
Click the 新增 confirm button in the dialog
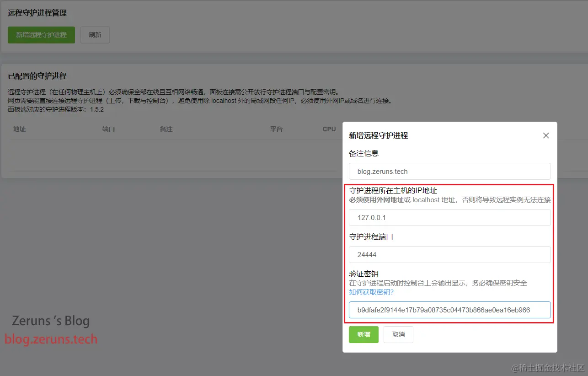click(x=363, y=334)
